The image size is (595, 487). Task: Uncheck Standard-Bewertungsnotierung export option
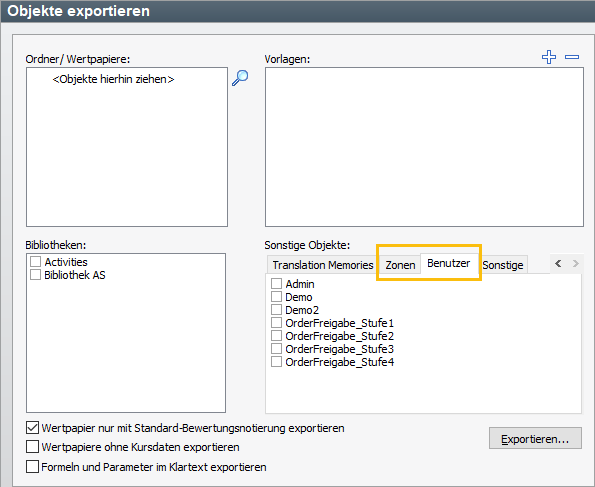(x=32, y=428)
